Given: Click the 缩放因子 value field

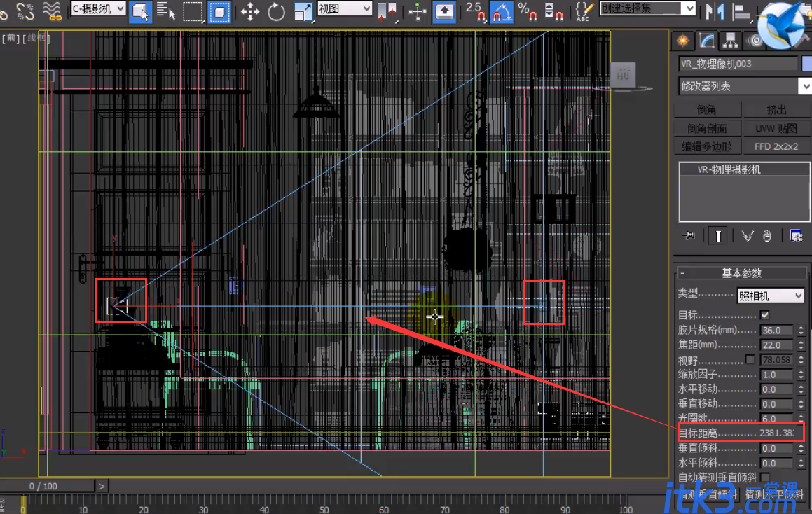Looking at the screenshot, I should click(x=777, y=374).
